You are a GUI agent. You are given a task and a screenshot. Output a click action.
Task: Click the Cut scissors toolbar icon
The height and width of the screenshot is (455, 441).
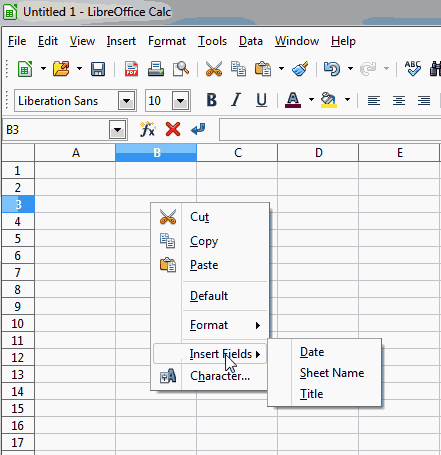coord(214,69)
